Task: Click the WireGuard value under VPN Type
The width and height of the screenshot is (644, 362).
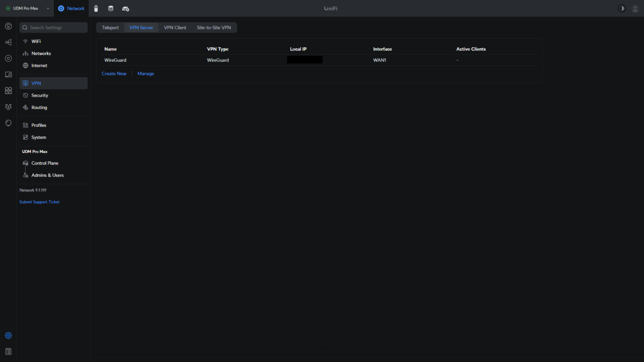Action: [x=218, y=60]
